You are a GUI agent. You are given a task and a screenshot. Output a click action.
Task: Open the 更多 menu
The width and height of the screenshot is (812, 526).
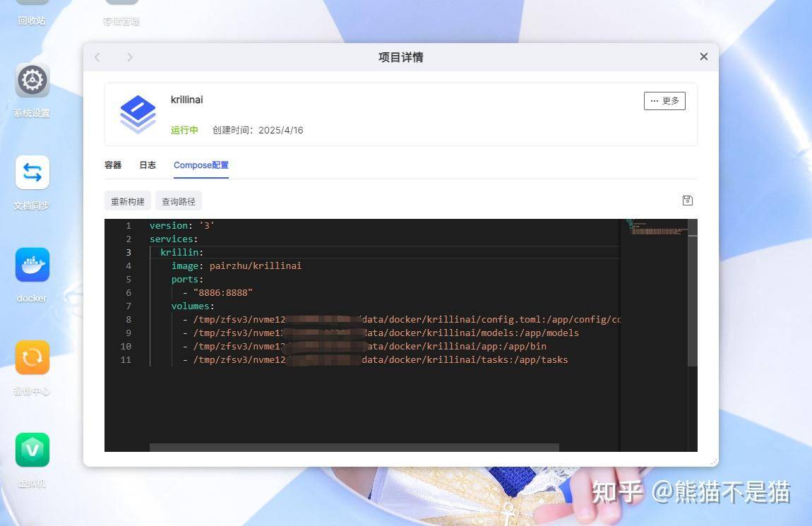point(664,101)
